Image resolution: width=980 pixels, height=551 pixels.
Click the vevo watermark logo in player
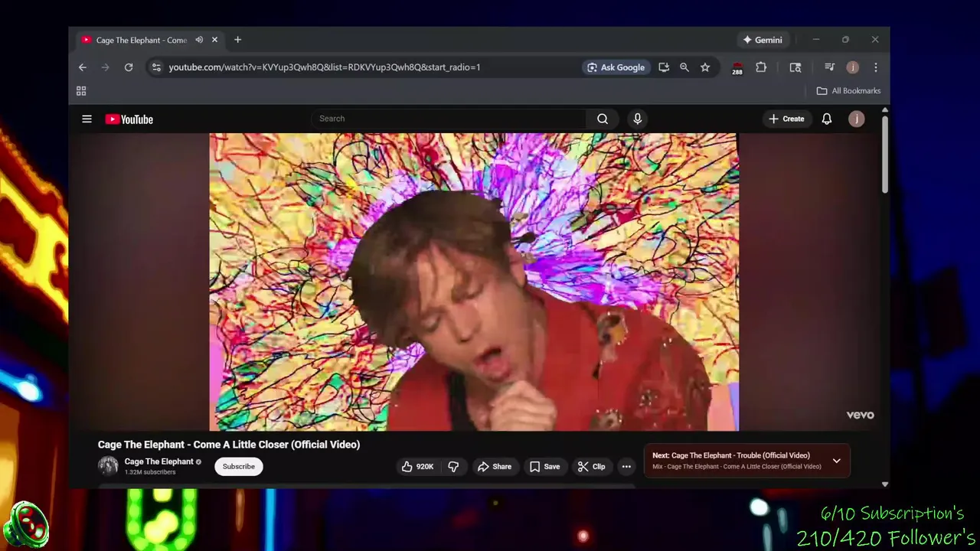click(x=860, y=415)
